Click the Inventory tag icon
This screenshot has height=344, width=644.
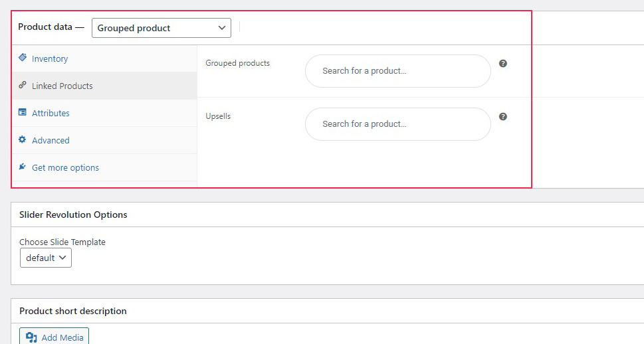(x=23, y=58)
